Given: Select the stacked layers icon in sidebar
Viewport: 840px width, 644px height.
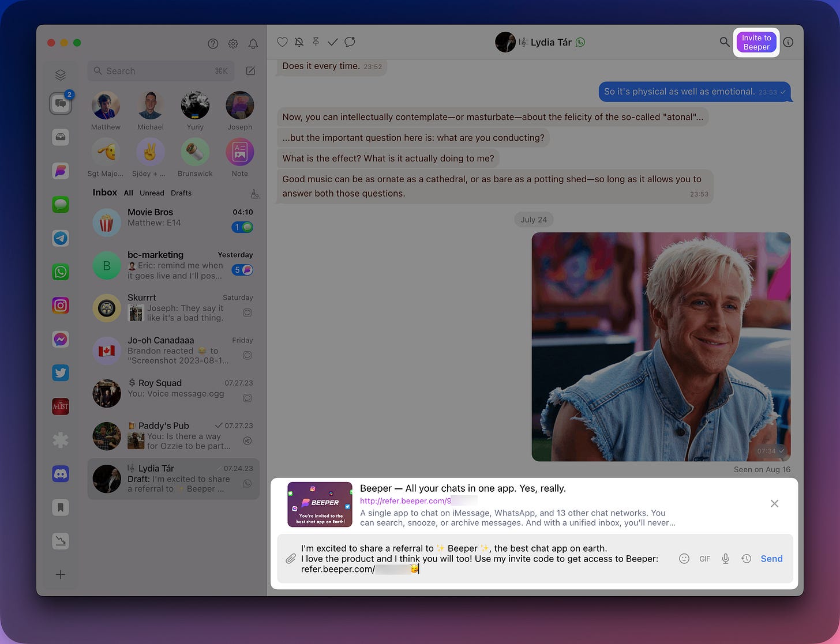Looking at the screenshot, I should (61, 75).
